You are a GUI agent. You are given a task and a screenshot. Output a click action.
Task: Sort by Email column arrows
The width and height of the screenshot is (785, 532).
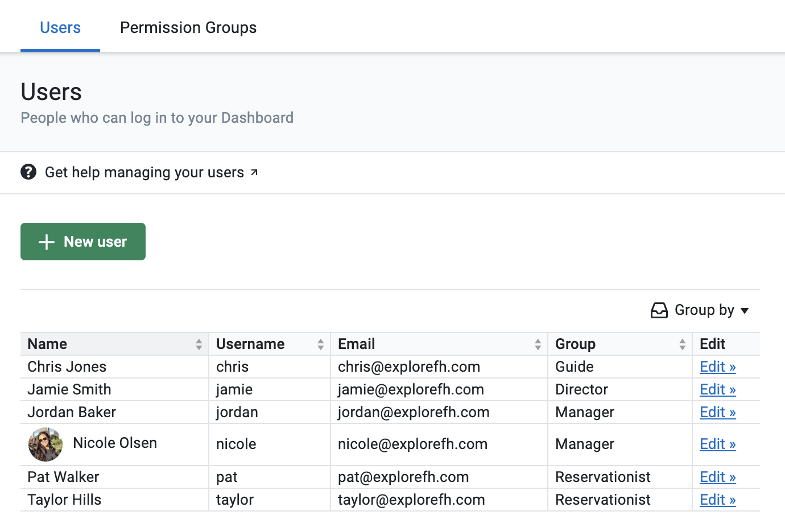tap(538, 344)
